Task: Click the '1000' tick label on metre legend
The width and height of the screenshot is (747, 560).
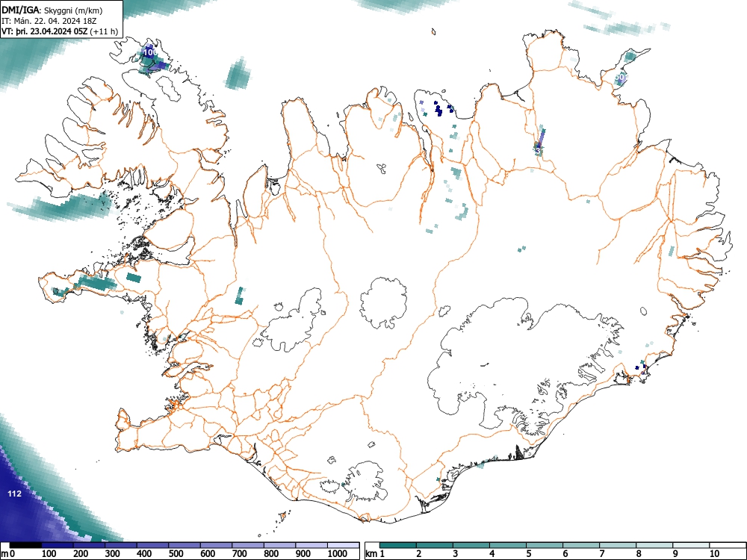Action: [x=338, y=554]
